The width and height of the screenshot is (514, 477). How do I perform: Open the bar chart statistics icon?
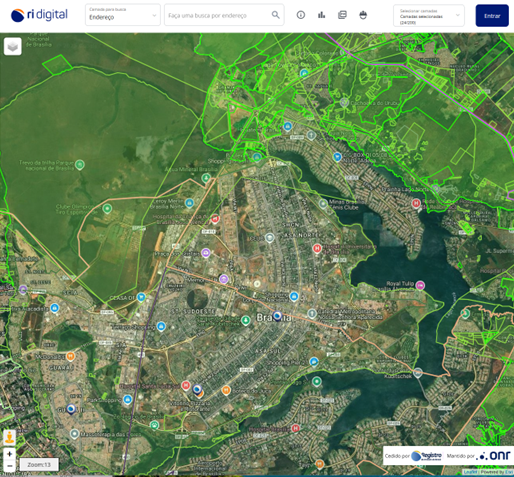coord(321,15)
